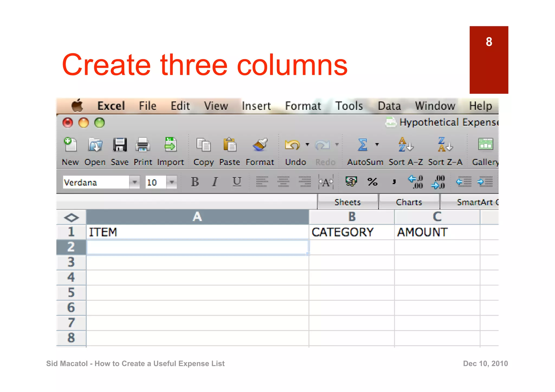This screenshot has width=555, height=392.
Task: Select the CATEGORY cell
Action: [352, 232]
